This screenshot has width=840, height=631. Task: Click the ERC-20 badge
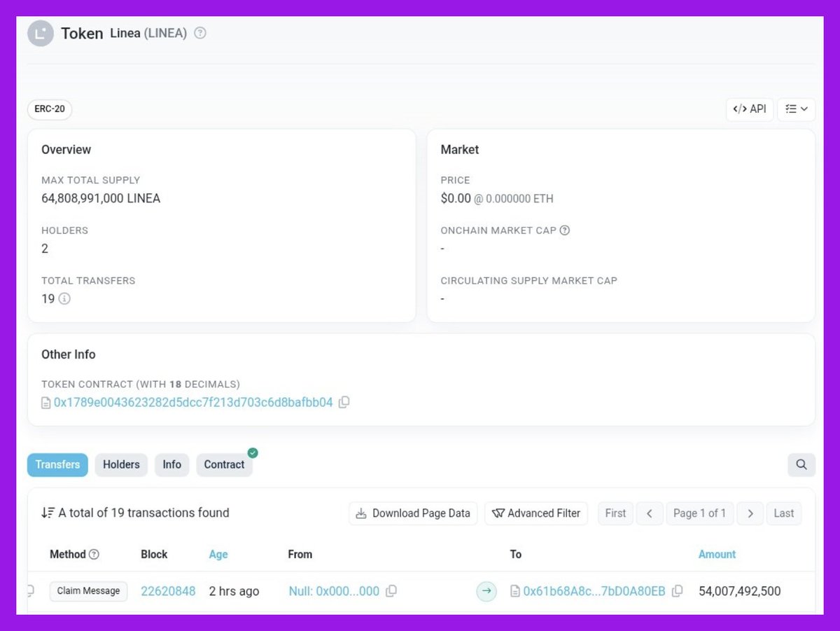tap(50, 109)
